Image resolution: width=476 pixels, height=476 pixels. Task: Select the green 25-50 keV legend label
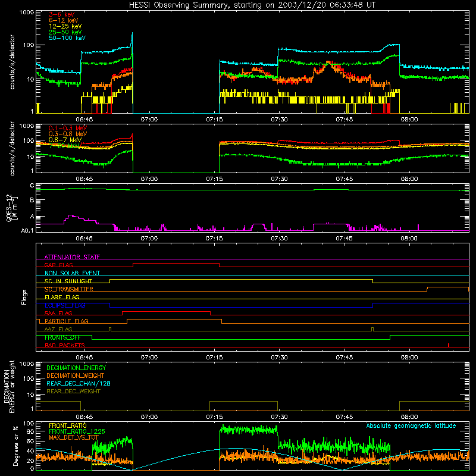pos(65,32)
